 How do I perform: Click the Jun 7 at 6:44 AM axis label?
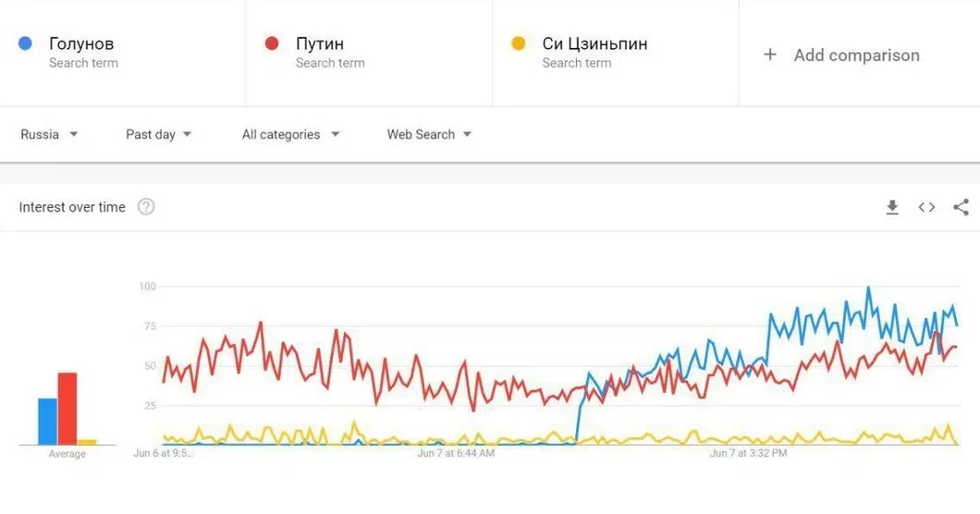(456, 453)
